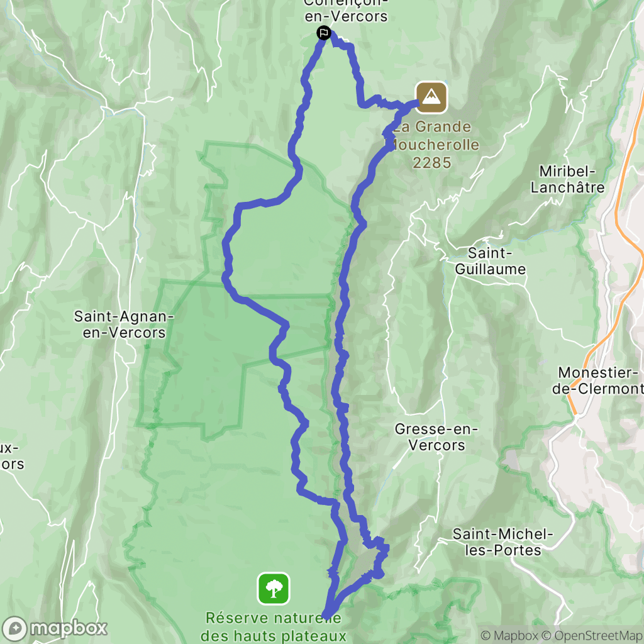Click the brown mountain peak icon

pos(431,97)
